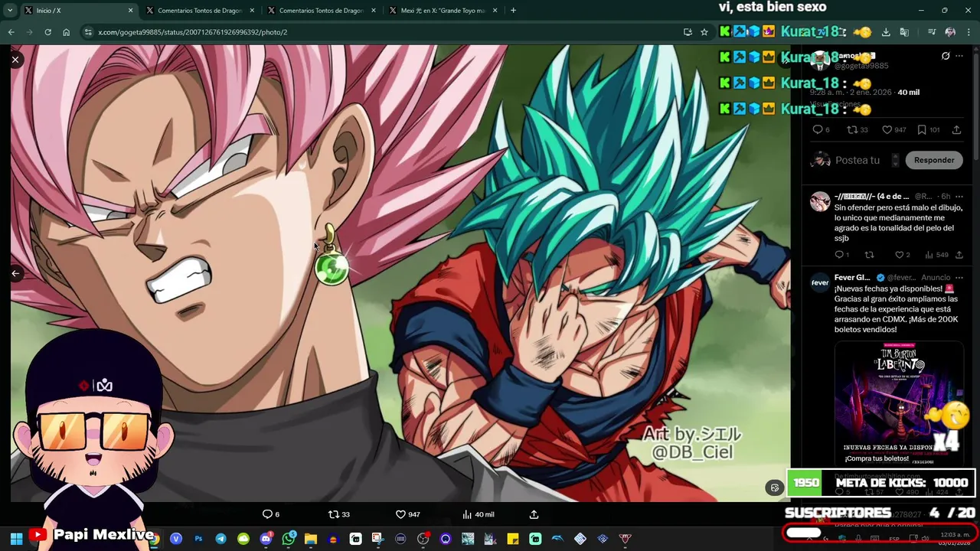Image resolution: width=980 pixels, height=551 pixels.
Task: Open the Chrome three-dot menu
Action: coord(969,32)
